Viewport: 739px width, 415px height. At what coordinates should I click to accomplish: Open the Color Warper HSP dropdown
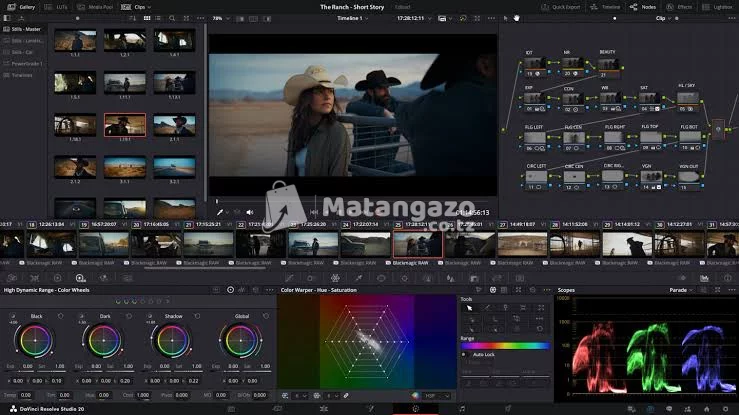tap(437, 396)
